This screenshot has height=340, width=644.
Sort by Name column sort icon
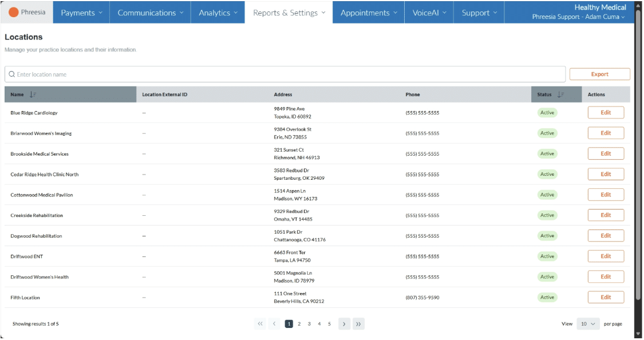tap(33, 94)
